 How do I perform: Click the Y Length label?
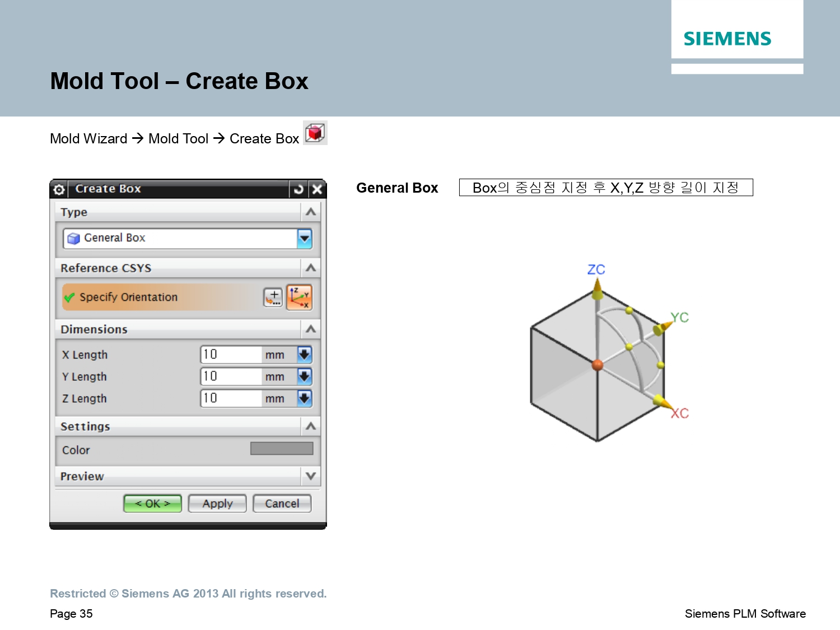click(84, 377)
